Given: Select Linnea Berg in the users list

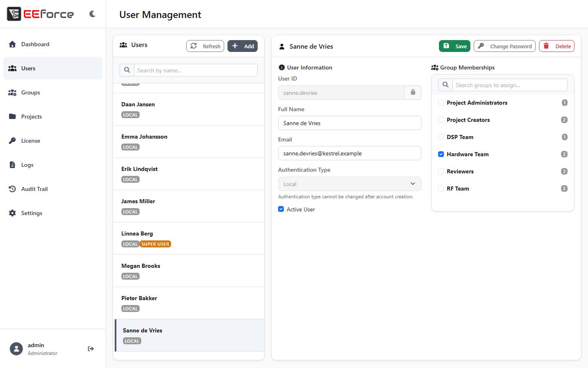Looking at the screenshot, I should click(189, 238).
